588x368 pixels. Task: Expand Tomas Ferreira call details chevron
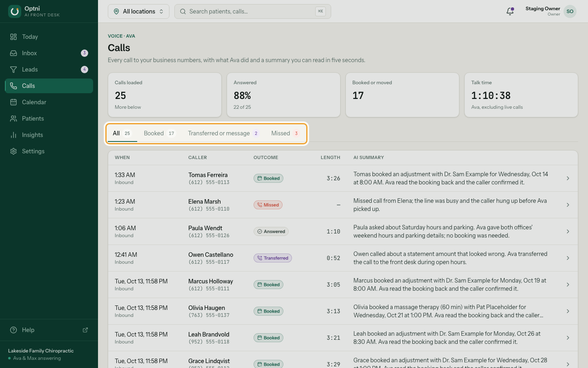pyautogui.click(x=568, y=178)
